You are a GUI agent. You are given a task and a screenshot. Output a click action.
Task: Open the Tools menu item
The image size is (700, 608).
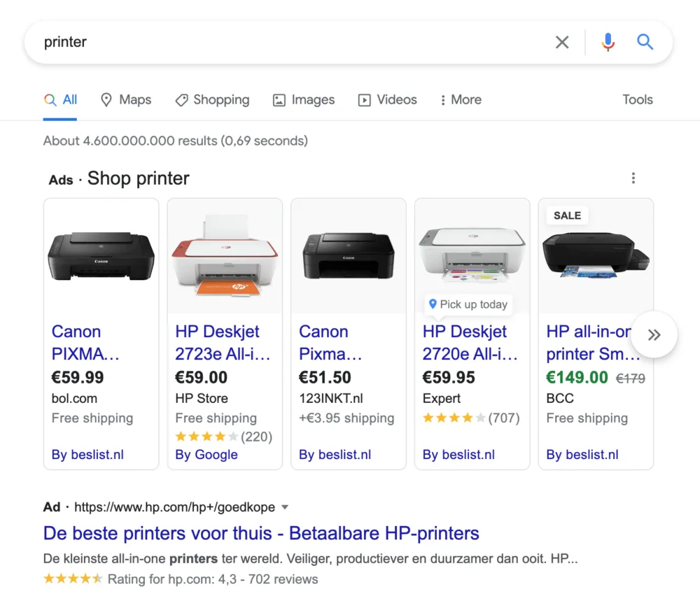(x=637, y=100)
